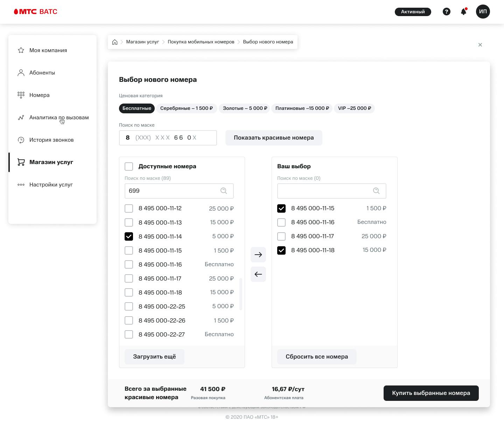Click the 16,67 ₽/сут subscription fee

pyautogui.click(x=288, y=389)
